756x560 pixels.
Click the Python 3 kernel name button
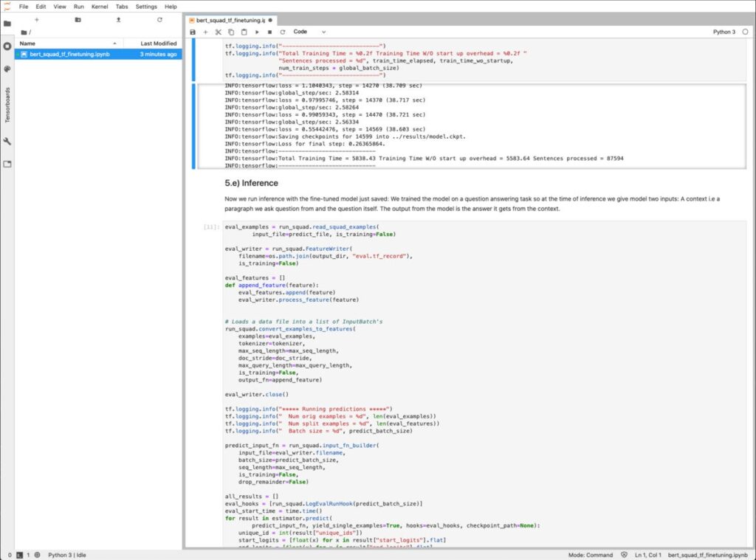pos(724,32)
